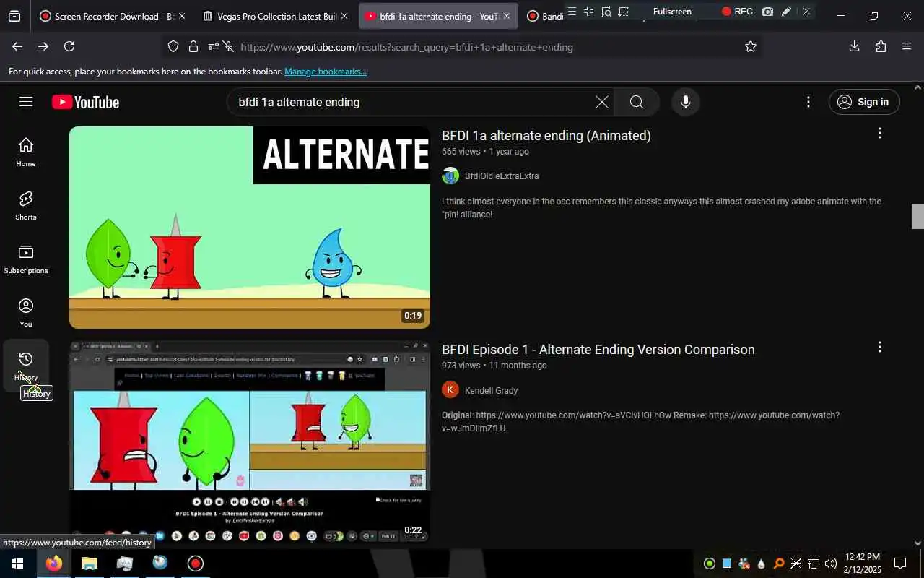
Task: Select recorder find window mode icon
Action: (606, 12)
